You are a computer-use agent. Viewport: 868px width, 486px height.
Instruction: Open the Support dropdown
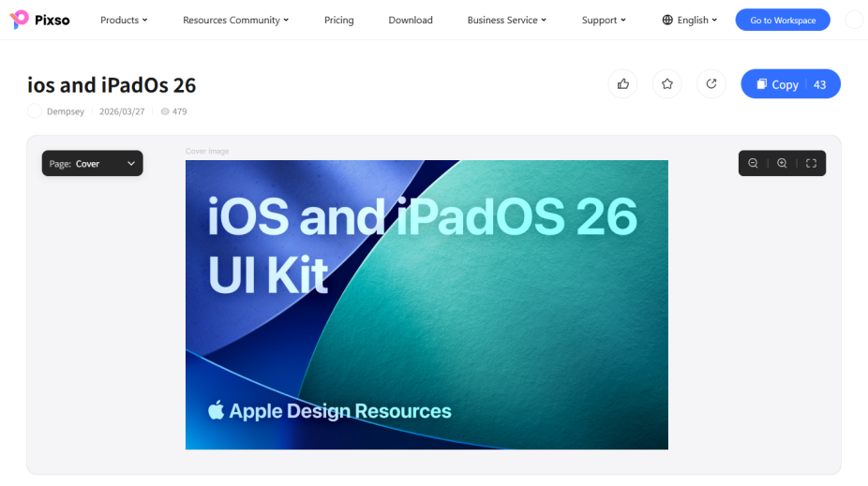[604, 20]
